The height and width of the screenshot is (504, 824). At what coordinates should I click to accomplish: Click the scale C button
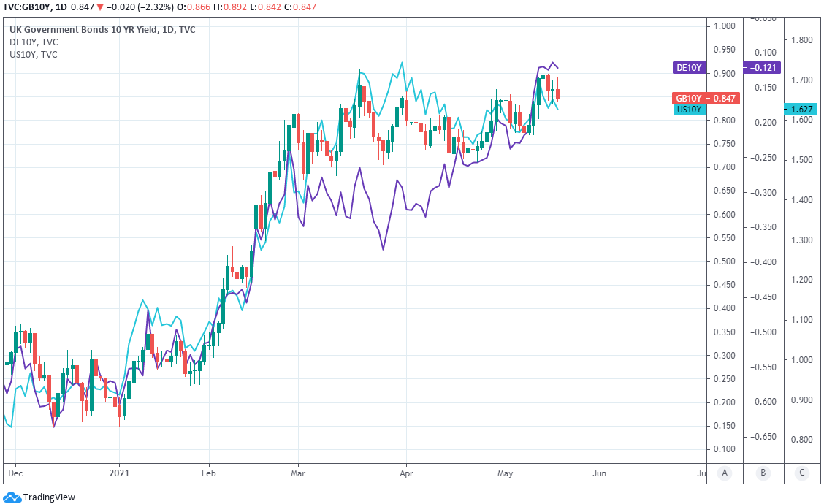tap(802, 473)
